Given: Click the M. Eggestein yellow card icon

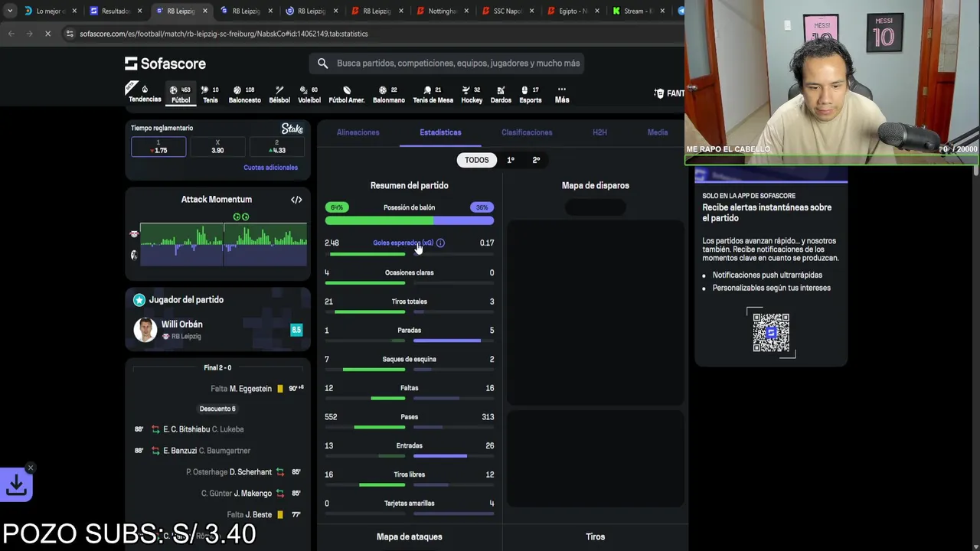Looking at the screenshot, I should (x=280, y=389).
